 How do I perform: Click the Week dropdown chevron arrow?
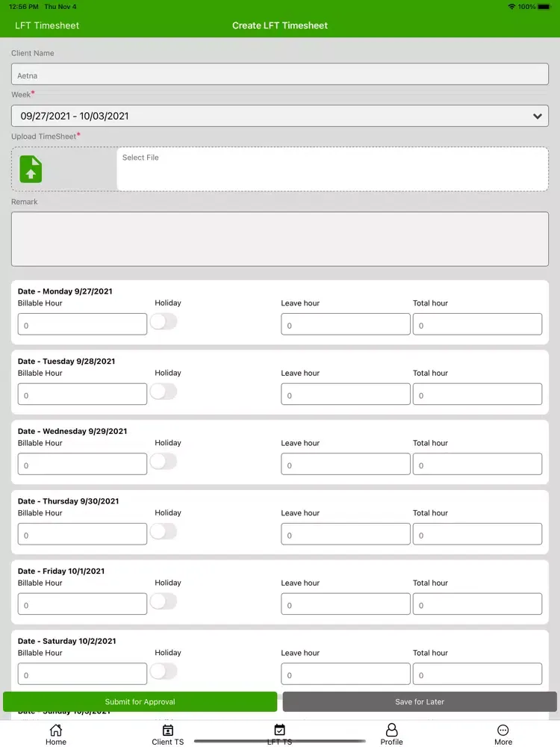coord(537,117)
